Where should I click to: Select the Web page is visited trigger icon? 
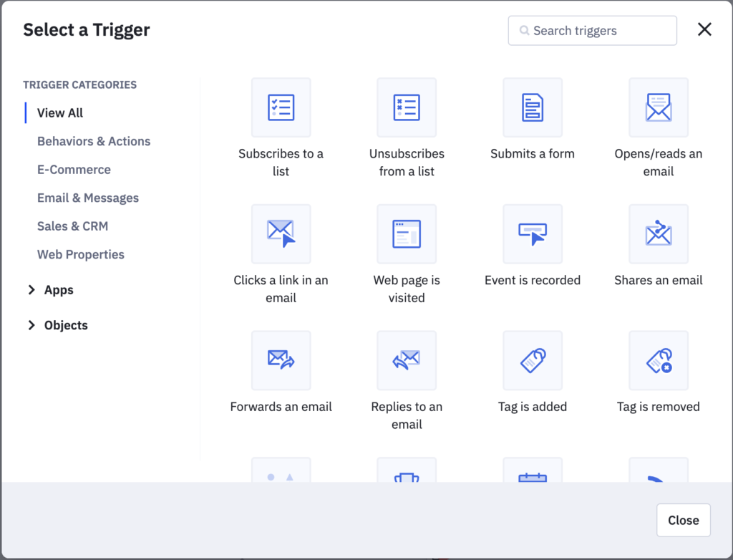[407, 234]
